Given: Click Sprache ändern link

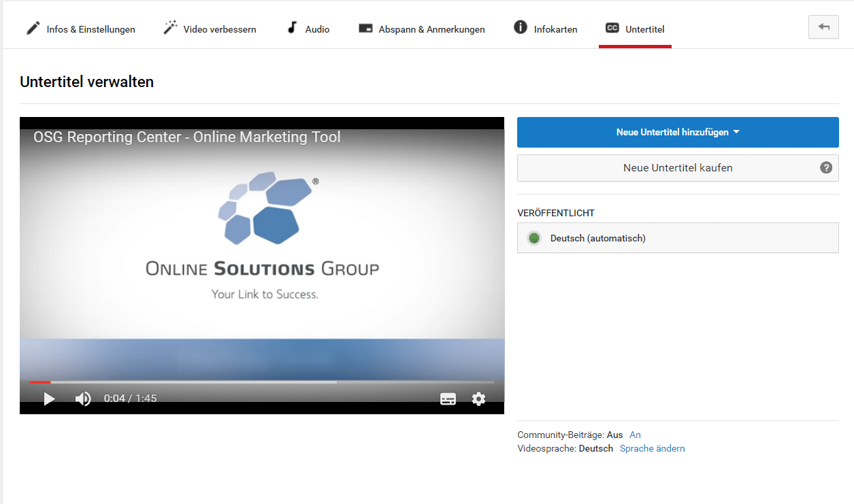Looking at the screenshot, I should point(652,448).
